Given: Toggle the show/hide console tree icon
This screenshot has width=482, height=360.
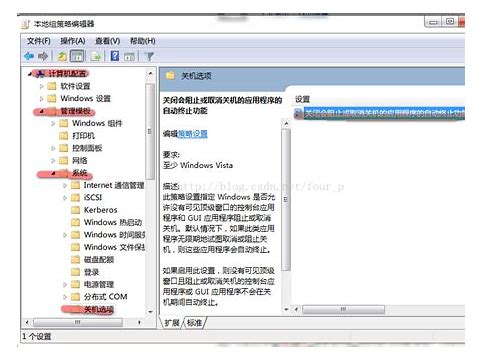Looking at the screenshot, I should point(77,56).
